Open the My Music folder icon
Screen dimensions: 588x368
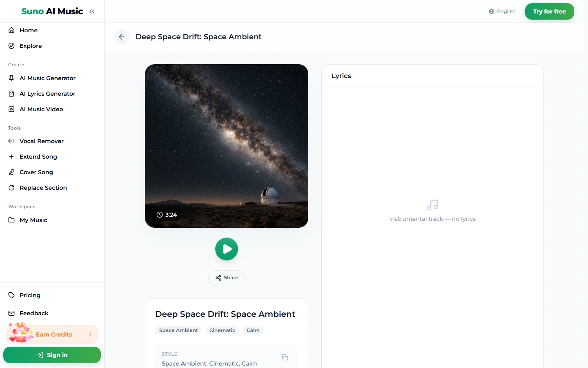11,220
